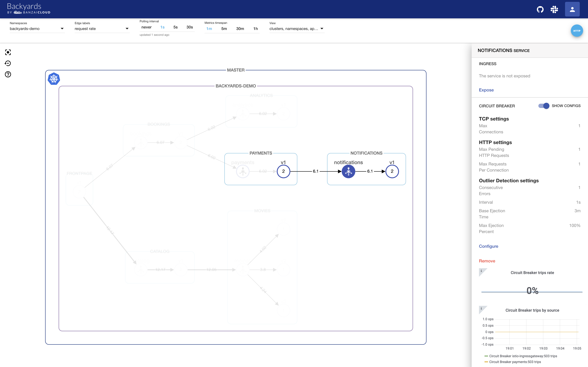This screenshot has height=367, width=588.
Task: Click the Expose link
Action: (486, 90)
